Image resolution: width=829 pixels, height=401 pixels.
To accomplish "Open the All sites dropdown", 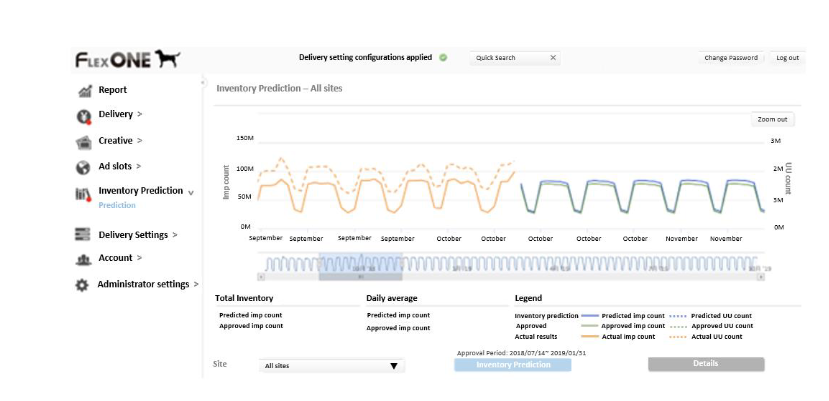I will pos(331,366).
